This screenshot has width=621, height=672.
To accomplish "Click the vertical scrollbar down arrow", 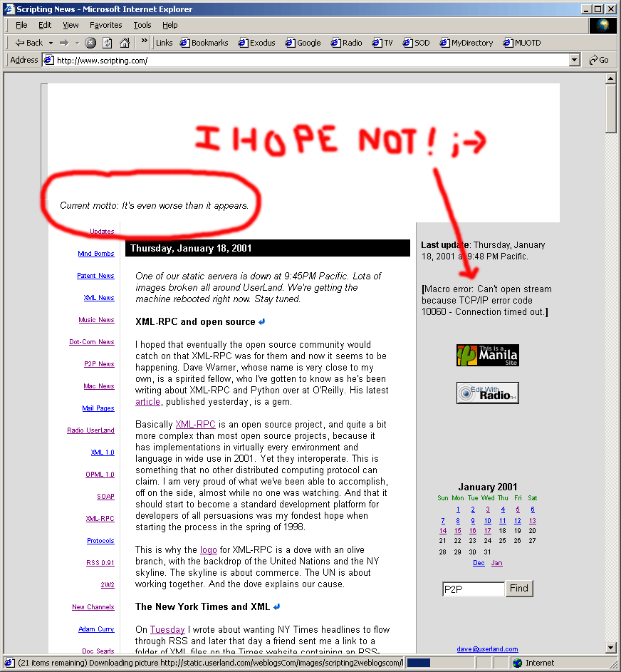I will click(x=610, y=648).
